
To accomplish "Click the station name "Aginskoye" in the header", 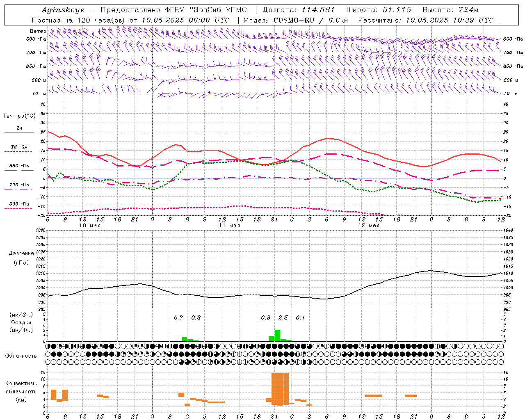I will coord(63,10).
